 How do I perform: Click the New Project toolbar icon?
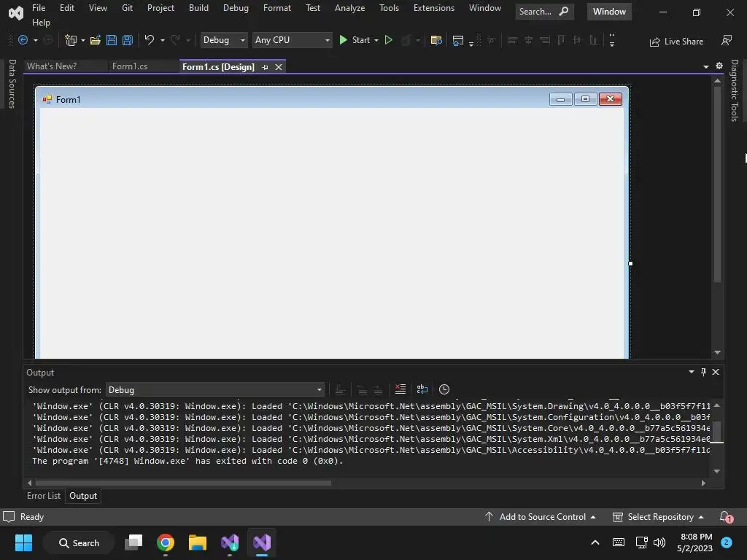click(x=71, y=41)
